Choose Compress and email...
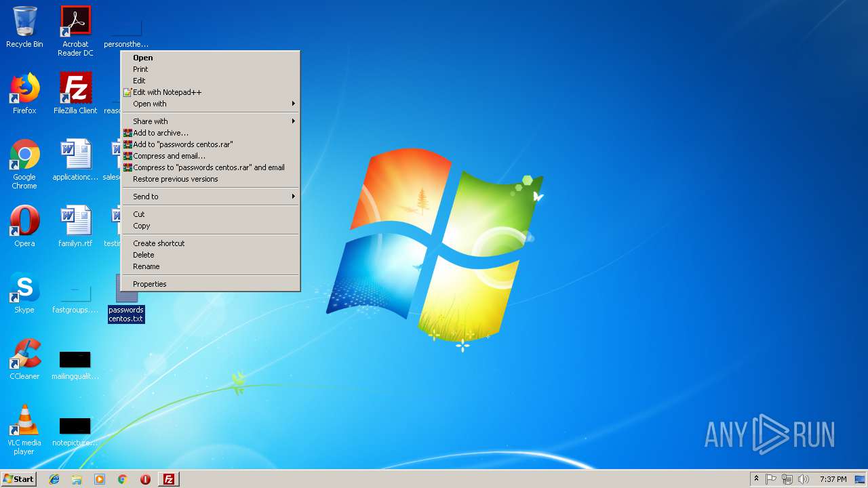868x488 pixels. pyautogui.click(x=210, y=156)
